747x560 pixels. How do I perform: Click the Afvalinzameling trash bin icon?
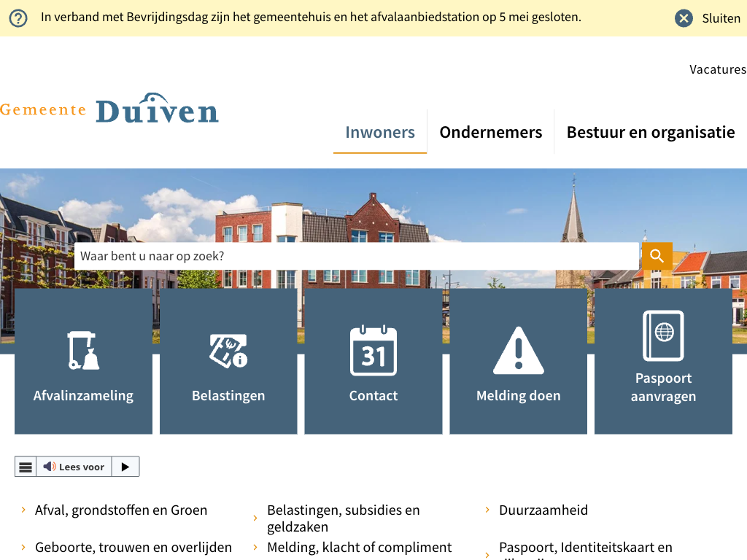83,350
